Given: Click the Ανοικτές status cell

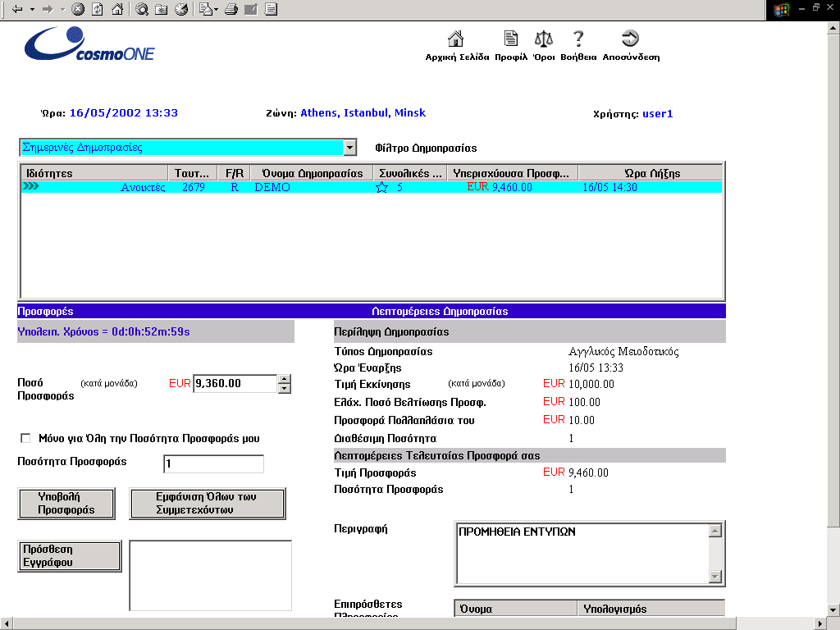Looking at the screenshot, I should point(143,187).
